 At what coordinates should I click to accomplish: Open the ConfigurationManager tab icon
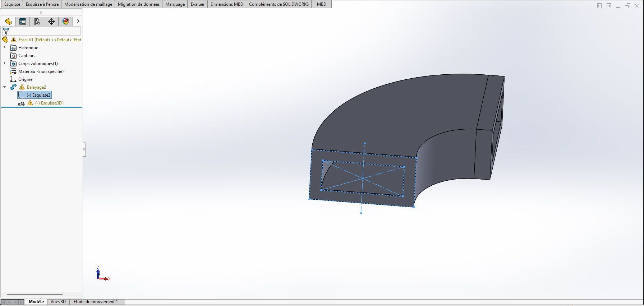pos(37,22)
